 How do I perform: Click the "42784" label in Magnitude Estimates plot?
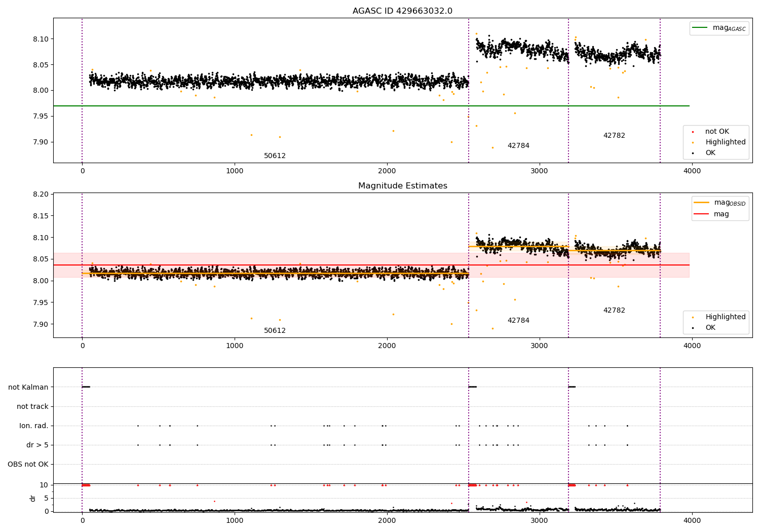[518, 321]
